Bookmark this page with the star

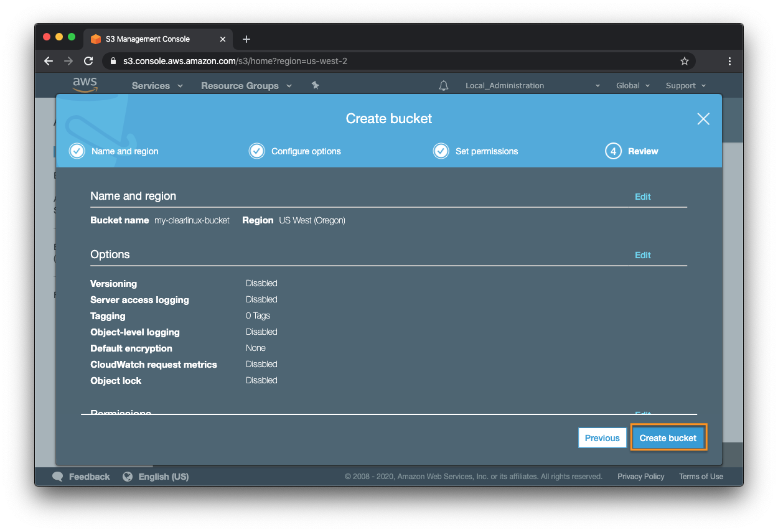pyautogui.click(x=684, y=61)
